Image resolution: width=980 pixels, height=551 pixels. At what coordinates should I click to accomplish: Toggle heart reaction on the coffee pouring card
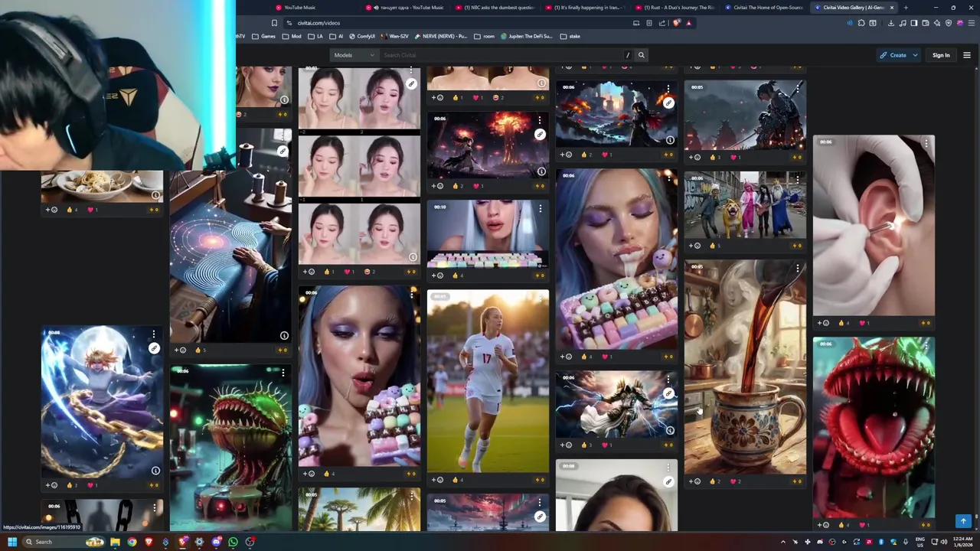tap(735, 481)
